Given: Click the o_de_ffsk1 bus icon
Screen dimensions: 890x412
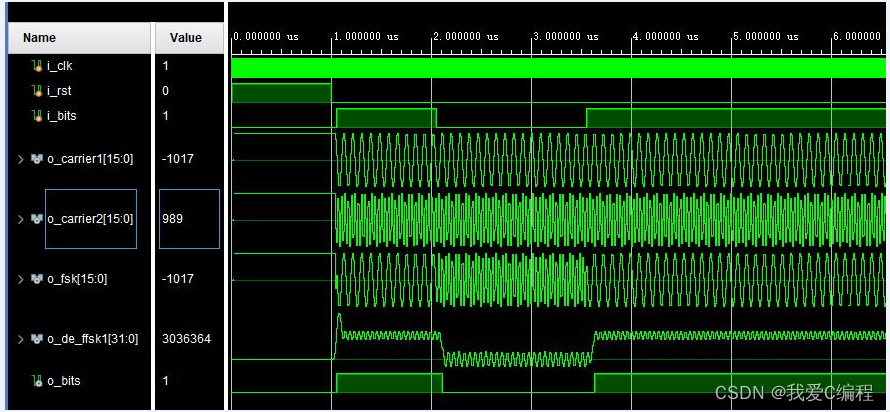Looking at the screenshot, I should click(x=37, y=339).
